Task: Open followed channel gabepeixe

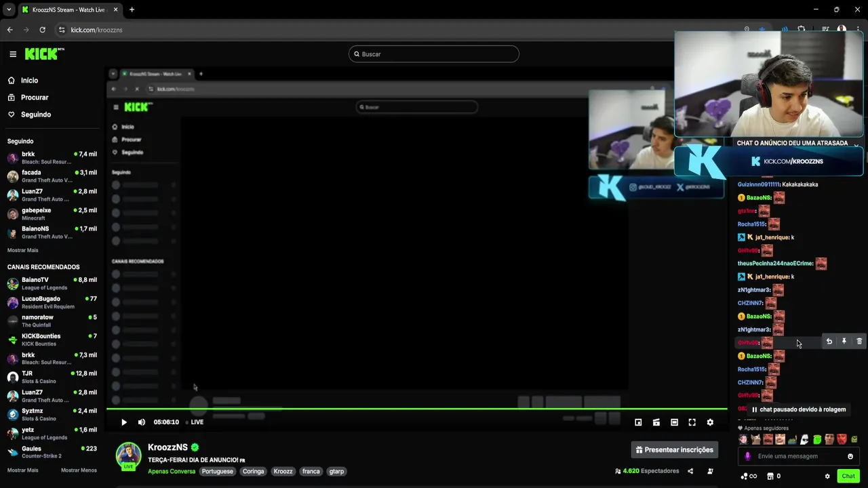Action: [x=52, y=214]
